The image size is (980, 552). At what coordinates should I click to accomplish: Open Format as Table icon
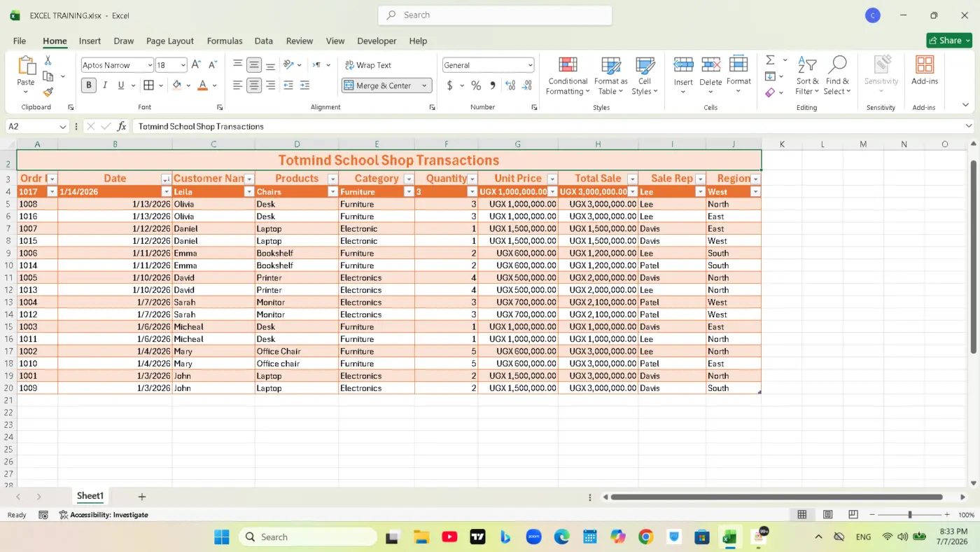pyautogui.click(x=611, y=66)
